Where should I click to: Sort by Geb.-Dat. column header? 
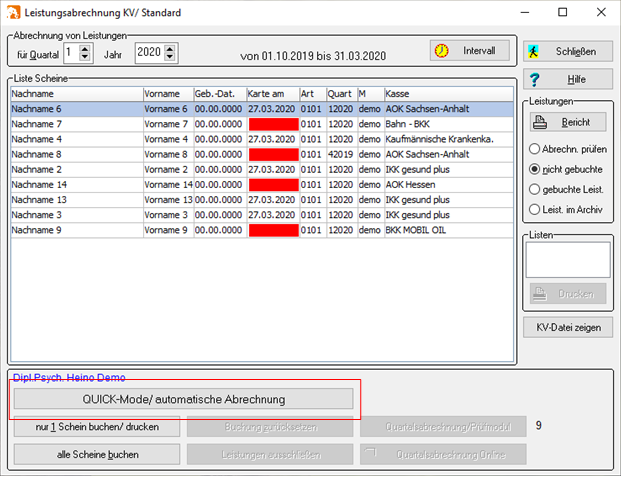pos(220,94)
